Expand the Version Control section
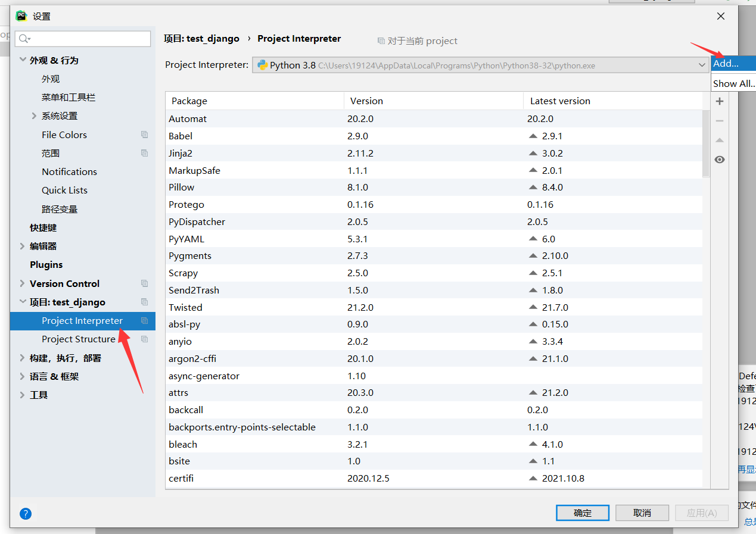 tap(23, 283)
